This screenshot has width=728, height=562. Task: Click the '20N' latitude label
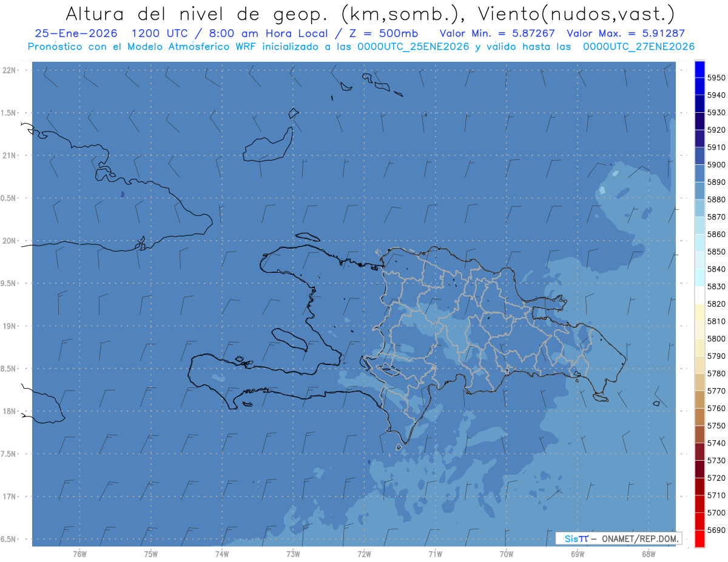pyautogui.click(x=9, y=241)
